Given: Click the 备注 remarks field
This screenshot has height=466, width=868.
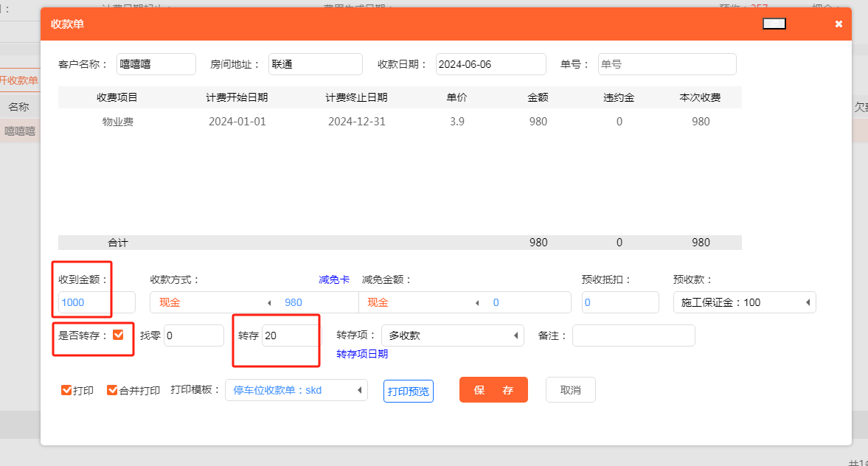Looking at the screenshot, I should [633, 335].
